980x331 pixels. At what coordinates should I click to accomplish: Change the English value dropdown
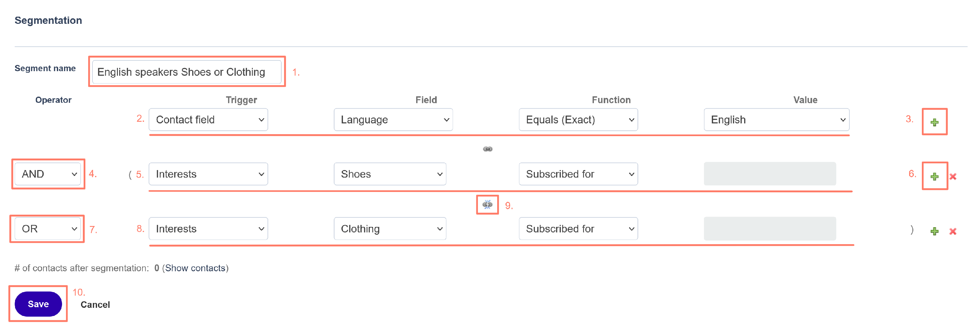point(776,120)
